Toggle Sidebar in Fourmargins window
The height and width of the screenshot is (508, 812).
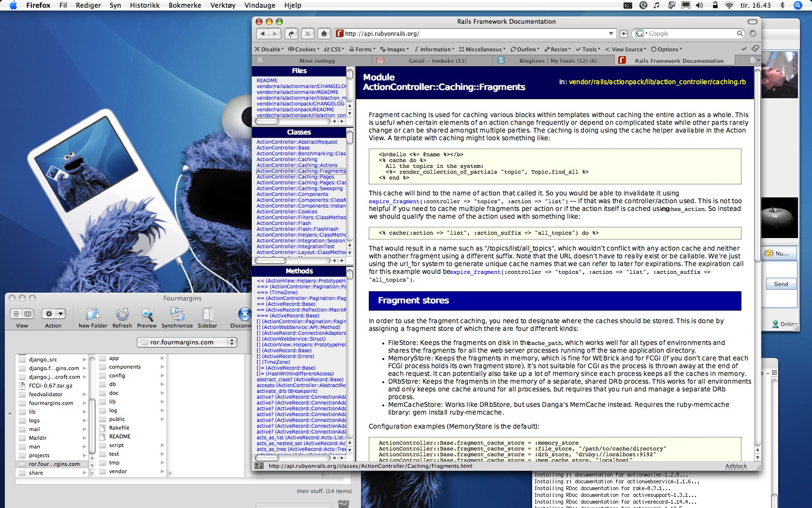[207, 318]
